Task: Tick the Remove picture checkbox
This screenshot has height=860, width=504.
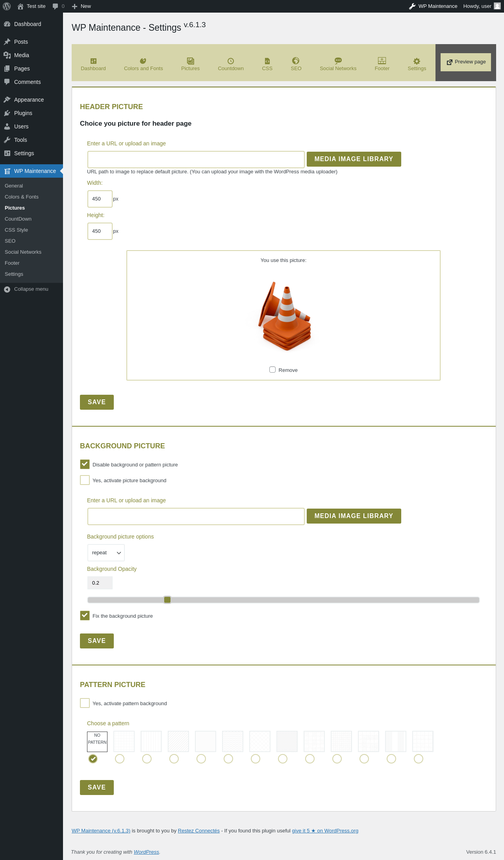Action: [x=272, y=370]
